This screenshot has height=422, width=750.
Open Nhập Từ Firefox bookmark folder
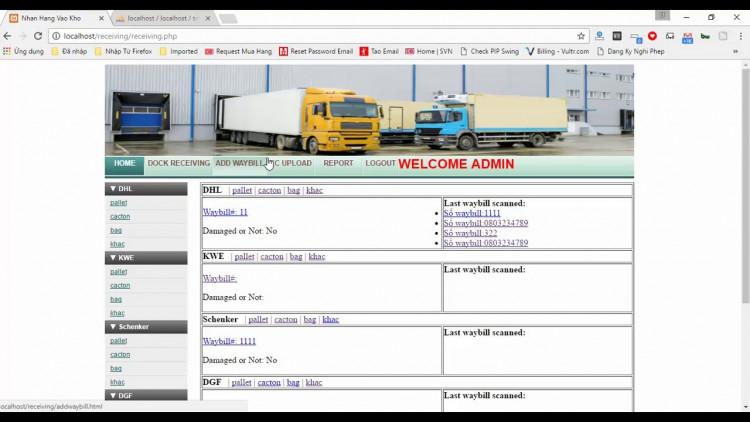tap(123, 51)
